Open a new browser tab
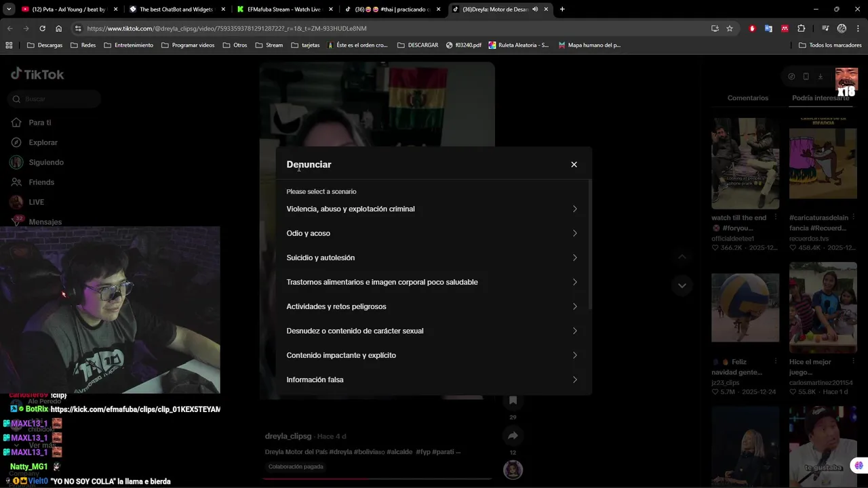This screenshot has height=488, width=868. point(562,9)
